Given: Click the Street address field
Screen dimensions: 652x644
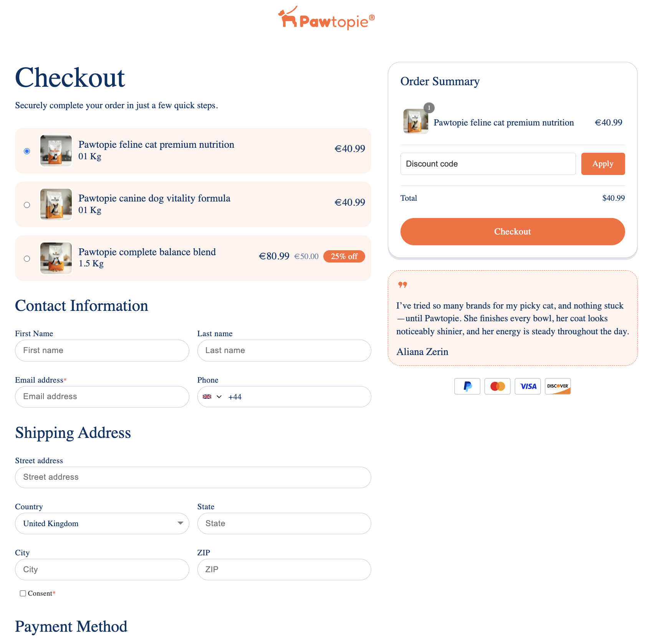Looking at the screenshot, I should pyautogui.click(x=193, y=477).
